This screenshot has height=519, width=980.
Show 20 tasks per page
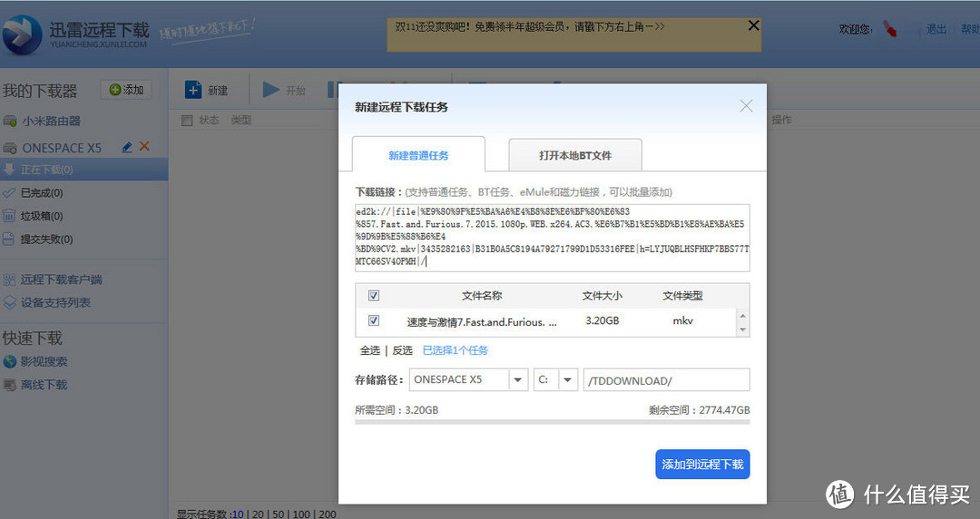pyautogui.click(x=258, y=514)
